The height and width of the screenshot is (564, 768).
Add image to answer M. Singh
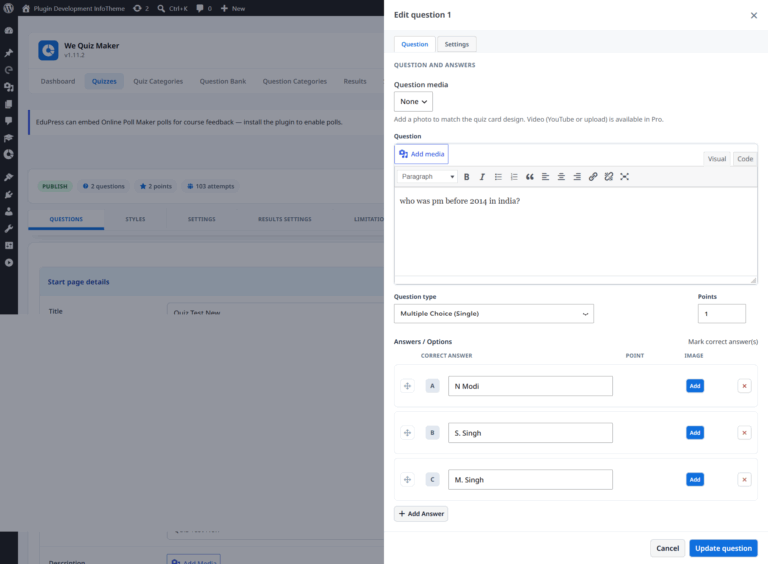(x=695, y=480)
